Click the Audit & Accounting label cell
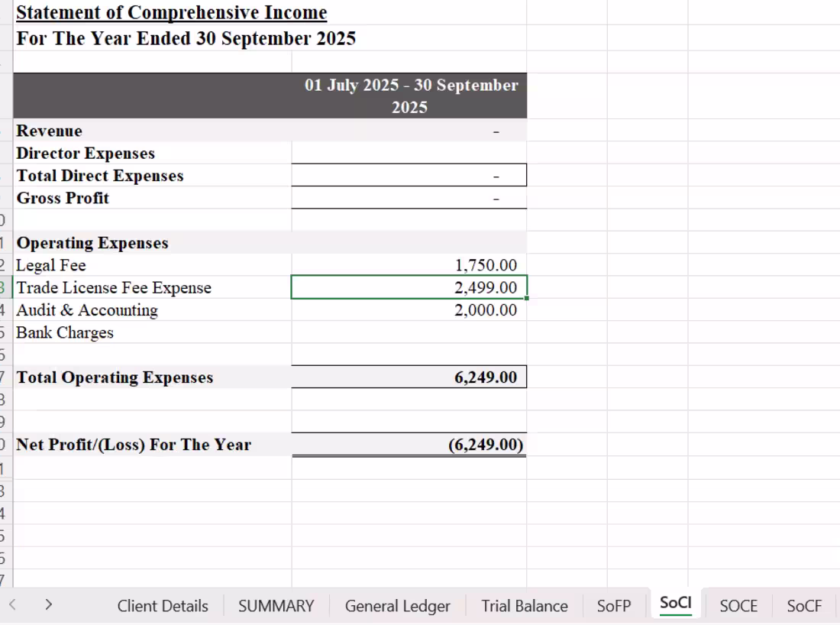840x625 pixels. pos(153,310)
